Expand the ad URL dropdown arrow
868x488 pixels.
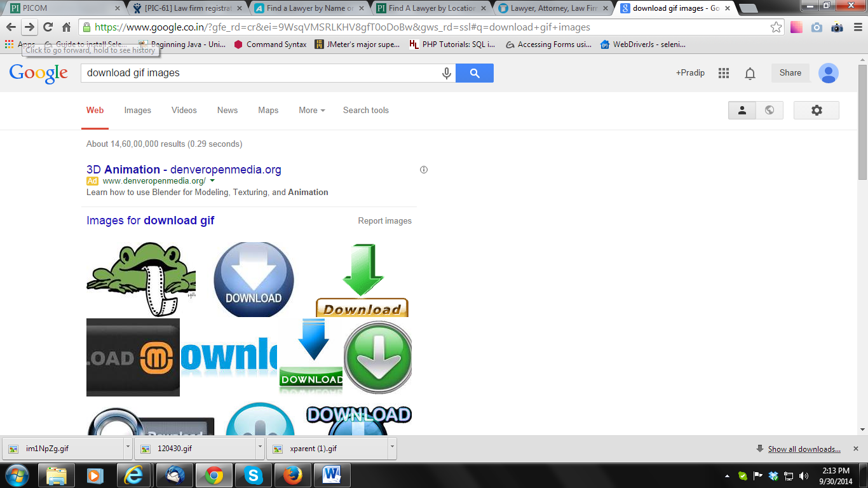point(212,181)
